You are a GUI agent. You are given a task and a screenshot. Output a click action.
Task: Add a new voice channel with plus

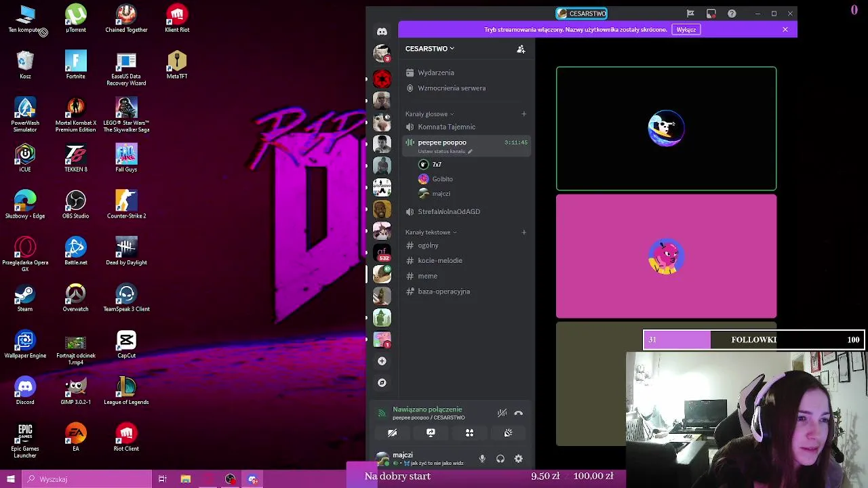coord(524,114)
